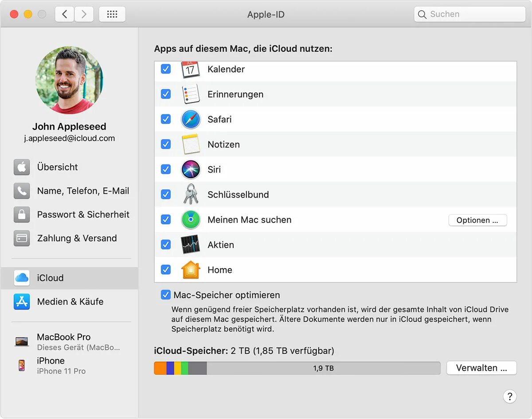The image size is (532, 419).
Task: Click the Schlüsselbund label text
Action: [238, 194]
